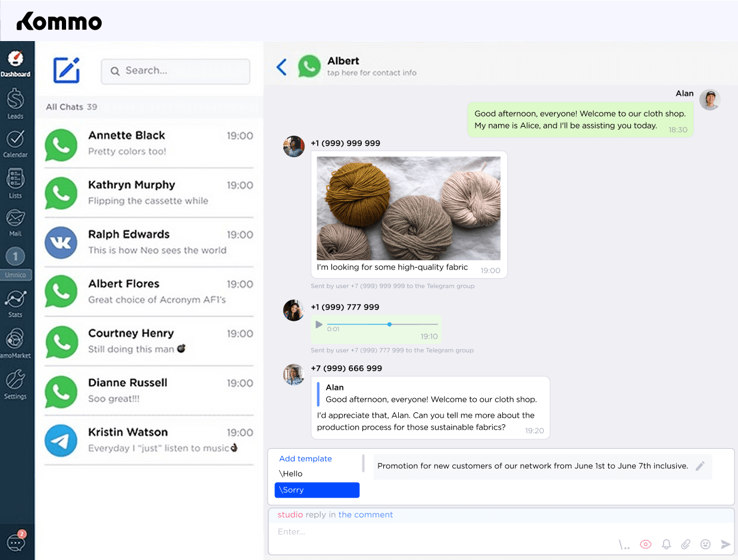
Task: Click the compose new chat icon
Action: click(x=67, y=70)
